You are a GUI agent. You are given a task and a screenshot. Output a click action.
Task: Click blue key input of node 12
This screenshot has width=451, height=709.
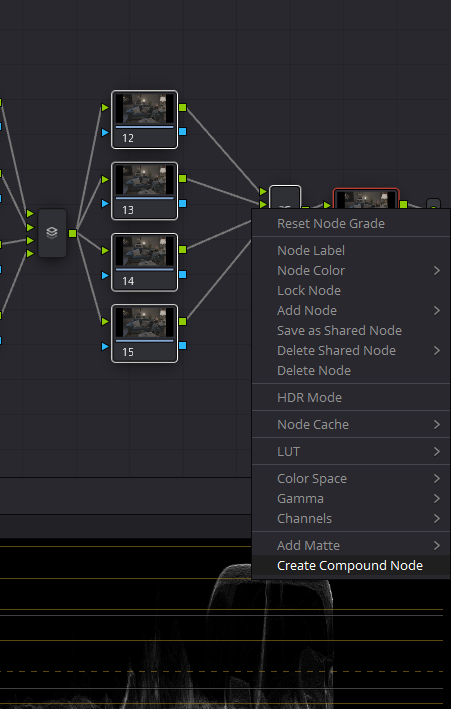pos(105,132)
